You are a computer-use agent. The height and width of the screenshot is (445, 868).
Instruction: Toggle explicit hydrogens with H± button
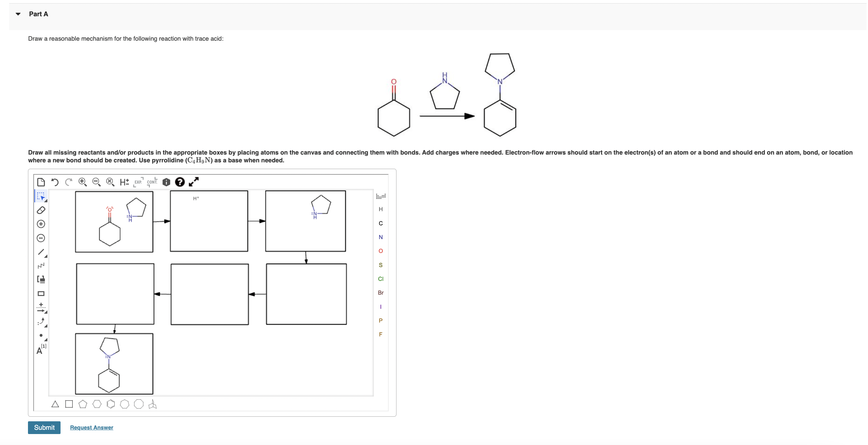124,182
